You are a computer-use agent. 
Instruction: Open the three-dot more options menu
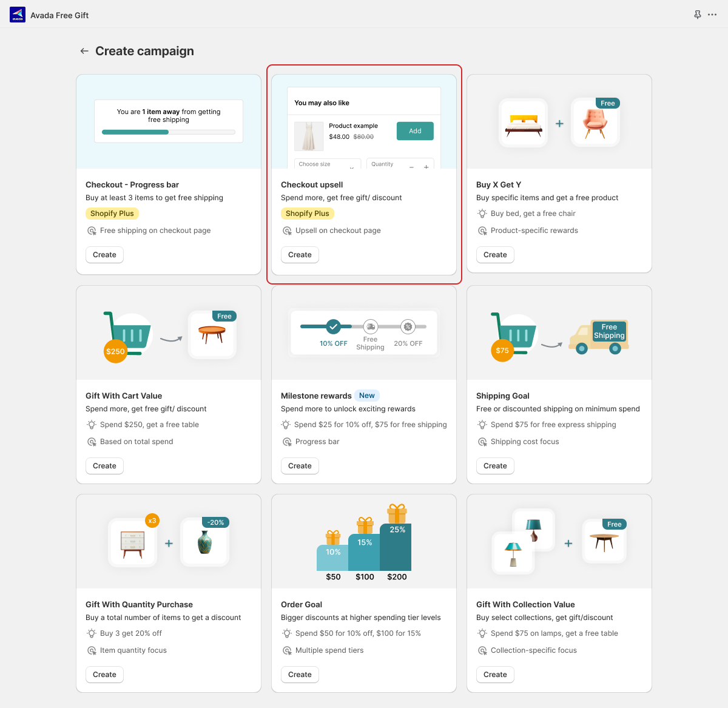click(712, 15)
